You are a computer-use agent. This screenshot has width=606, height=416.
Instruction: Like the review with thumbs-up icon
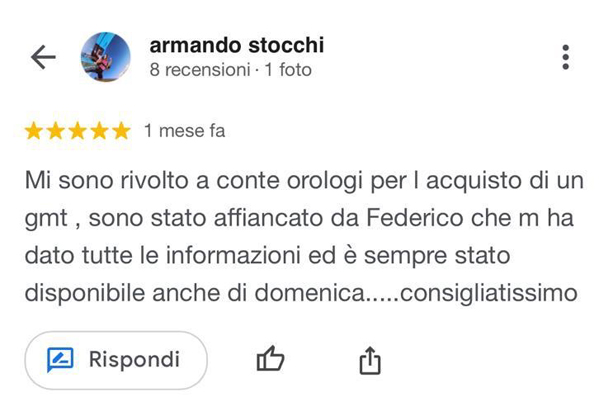point(270,358)
